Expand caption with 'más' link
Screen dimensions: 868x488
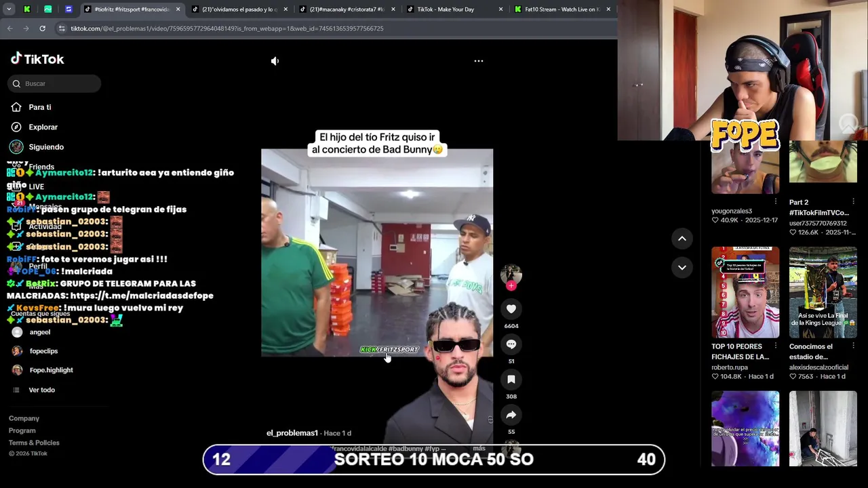click(x=479, y=448)
